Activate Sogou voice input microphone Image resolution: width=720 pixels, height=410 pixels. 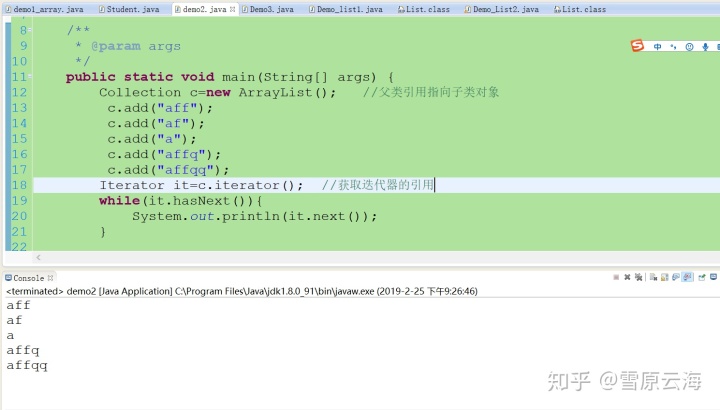(x=705, y=47)
